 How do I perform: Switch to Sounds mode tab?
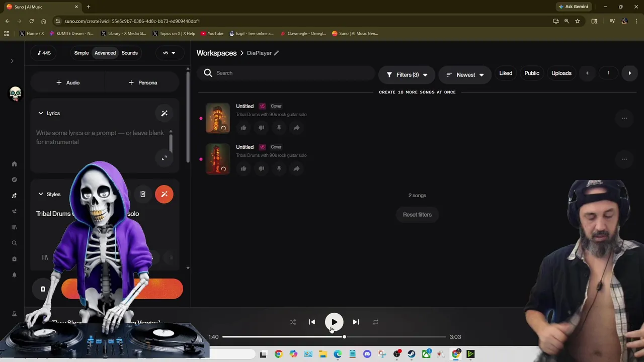[x=129, y=53]
